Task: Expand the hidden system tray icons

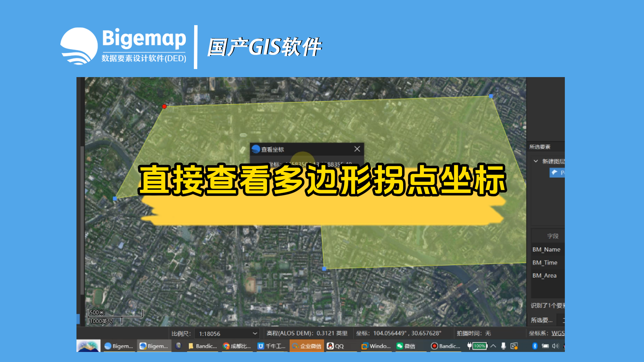Action: tap(493, 346)
